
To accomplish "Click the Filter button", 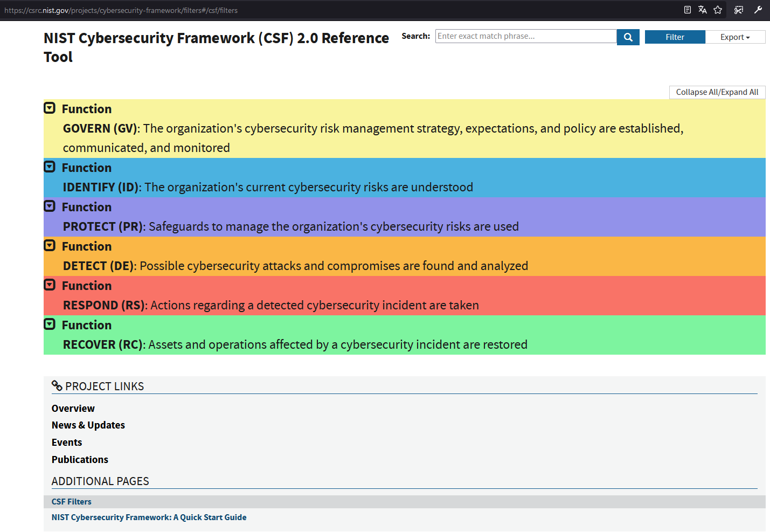I will [675, 37].
